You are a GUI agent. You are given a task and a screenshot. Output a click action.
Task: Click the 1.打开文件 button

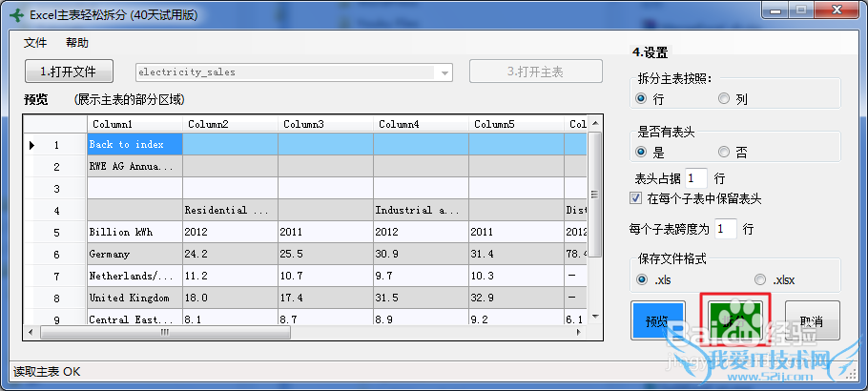pyautogui.click(x=68, y=72)
